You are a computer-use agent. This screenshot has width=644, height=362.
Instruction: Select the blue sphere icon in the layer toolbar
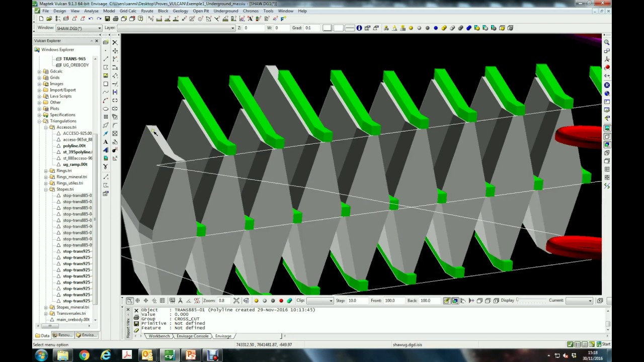tap(436, 28)
